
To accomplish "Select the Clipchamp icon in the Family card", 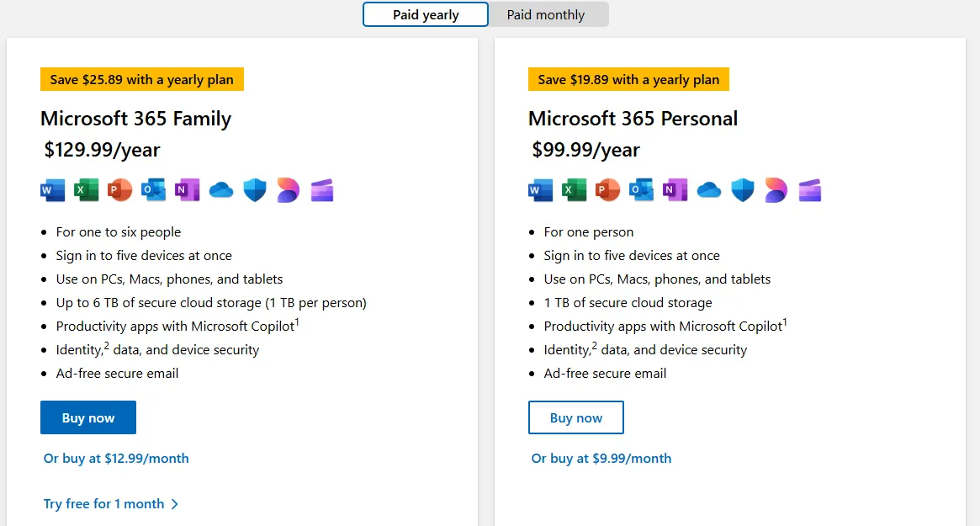I will click(321, 190).
